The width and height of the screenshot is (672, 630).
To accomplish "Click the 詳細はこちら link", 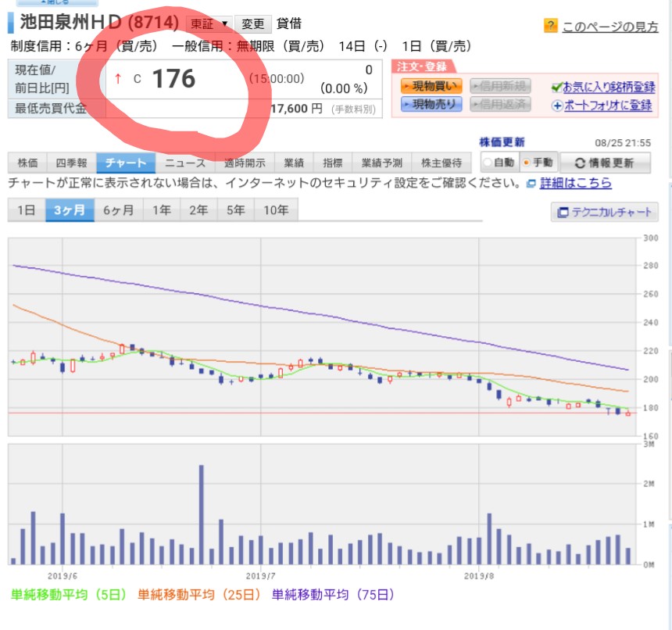I will pos(576,183).
